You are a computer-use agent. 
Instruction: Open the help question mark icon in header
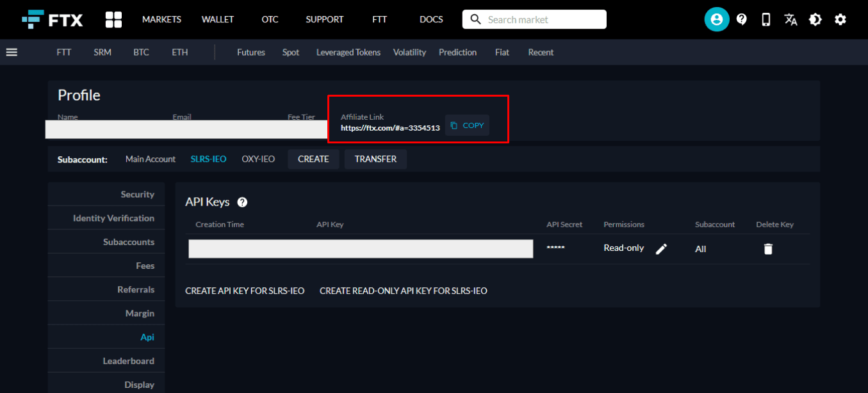742,19
